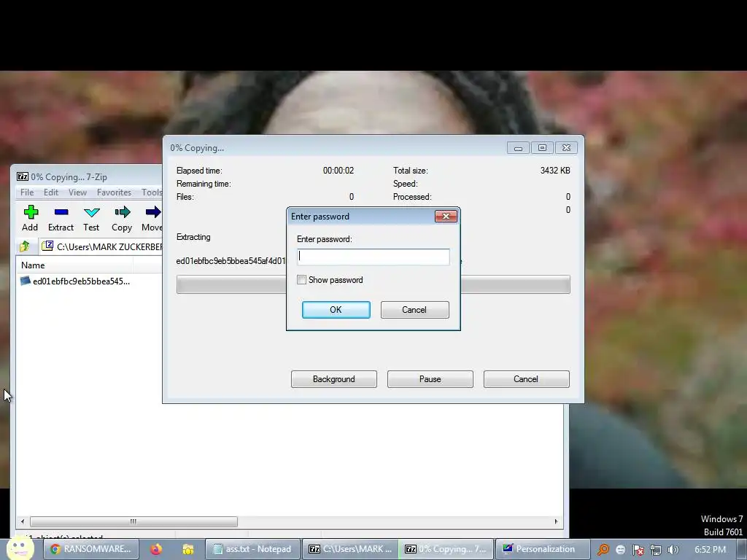747x560 pixels.
Task: Click the 6:52 PM clock
Action: (x=710, y=549)
